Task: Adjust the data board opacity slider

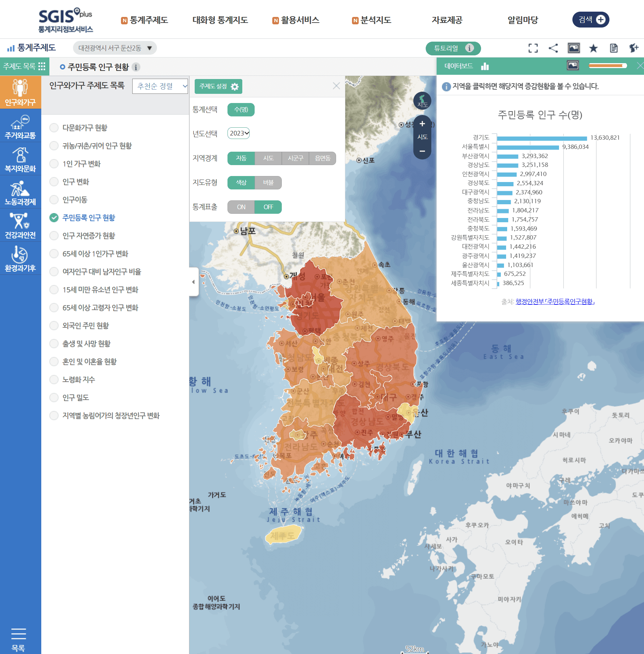Action: click(x=607, y=66)
